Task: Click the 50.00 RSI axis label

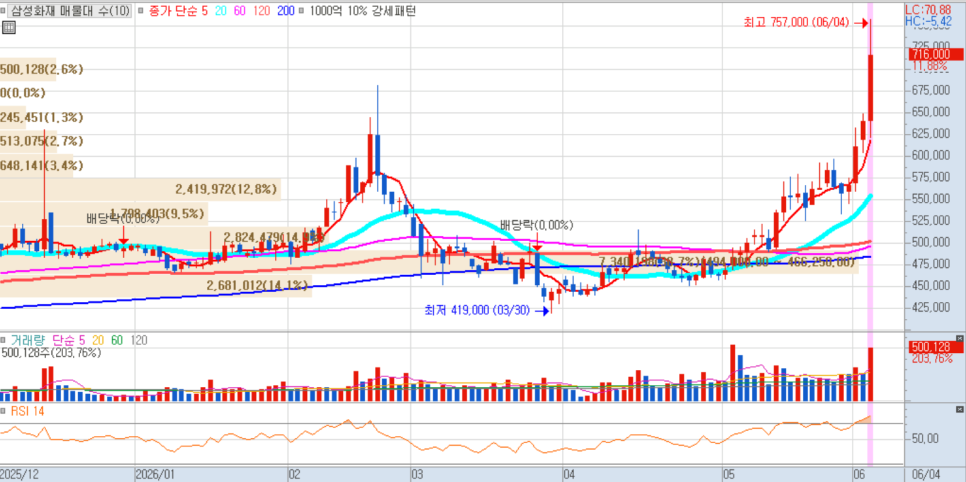Action: [x=925, y=438]
